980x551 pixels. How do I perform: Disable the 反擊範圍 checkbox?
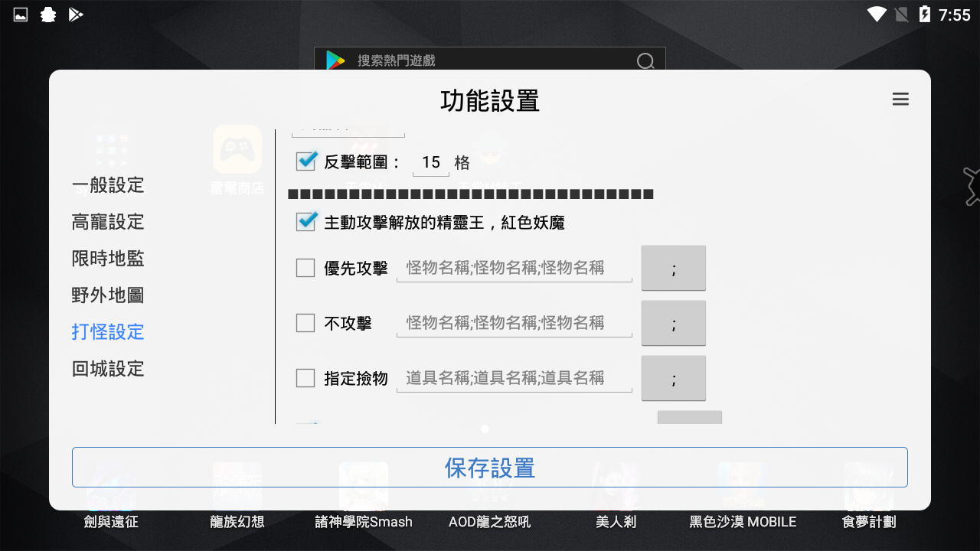tap(305, 161)
